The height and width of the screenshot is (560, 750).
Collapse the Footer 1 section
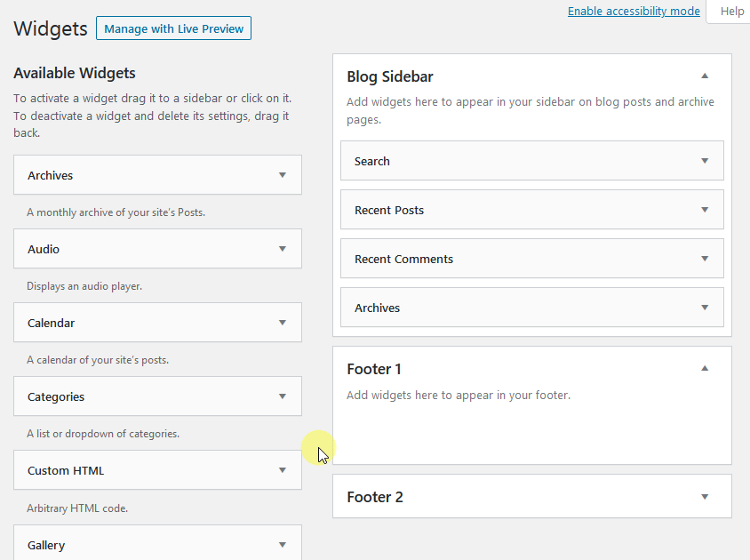[x=705, y=368]
